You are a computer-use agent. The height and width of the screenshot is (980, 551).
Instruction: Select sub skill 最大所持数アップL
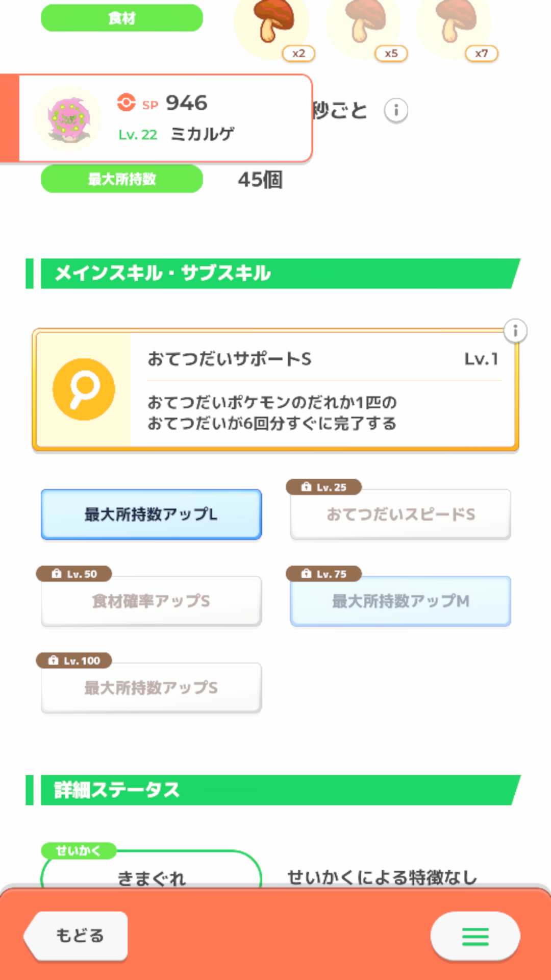pyautogui.click(x=151, y=514)
